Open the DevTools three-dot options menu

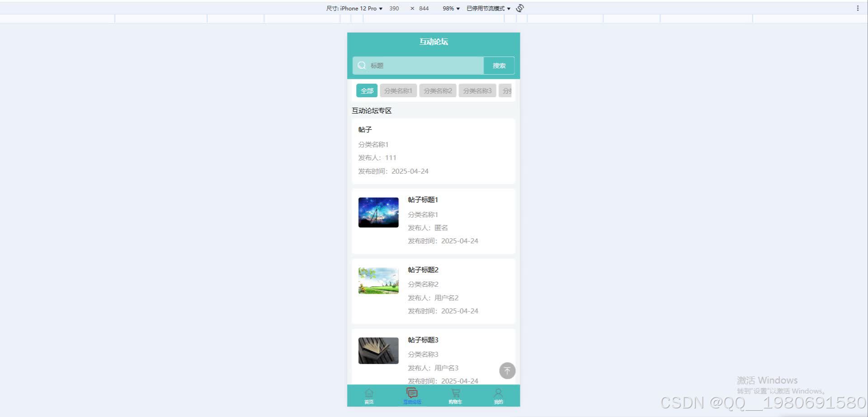859,8
